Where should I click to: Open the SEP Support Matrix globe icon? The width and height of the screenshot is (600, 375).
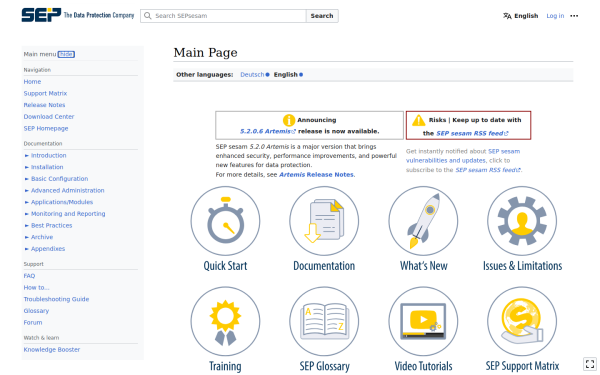coord(522,321)
